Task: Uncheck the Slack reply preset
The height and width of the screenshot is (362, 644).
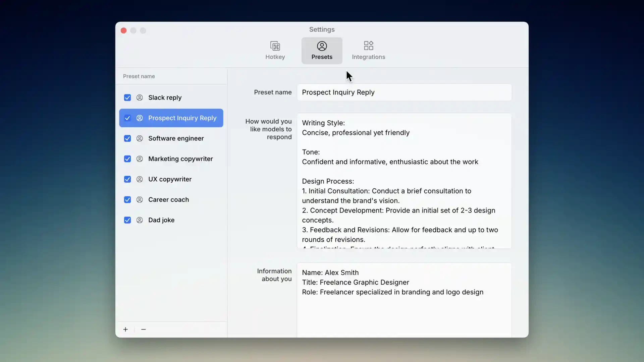Action: pos(127,98)
